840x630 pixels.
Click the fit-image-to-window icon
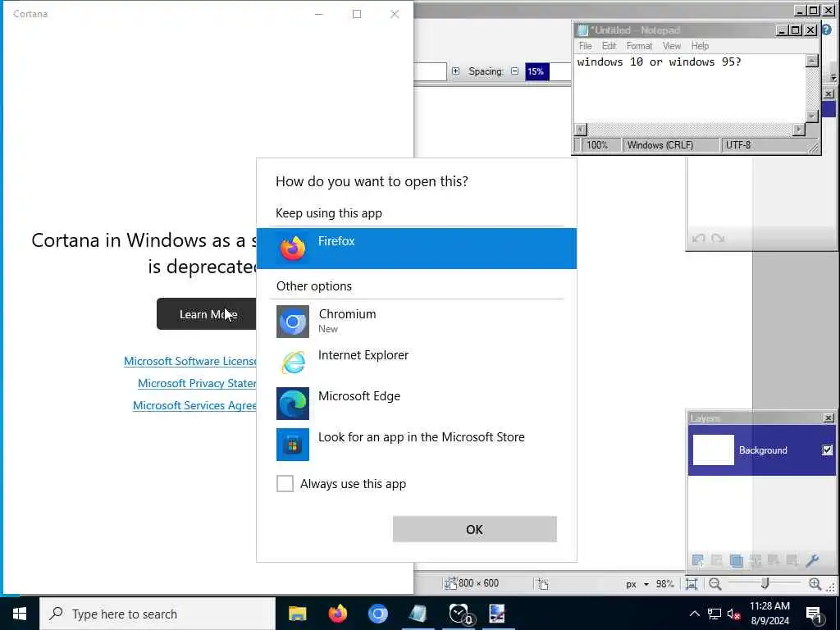pos(692,584)
